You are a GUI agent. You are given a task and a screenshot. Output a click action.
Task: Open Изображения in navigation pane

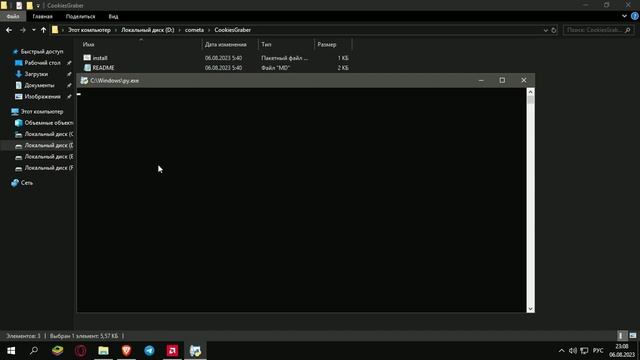(42, 96)
